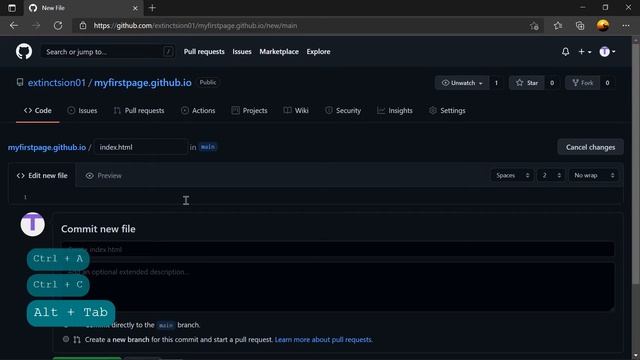Click the optional extended description box

click(338, 287)
